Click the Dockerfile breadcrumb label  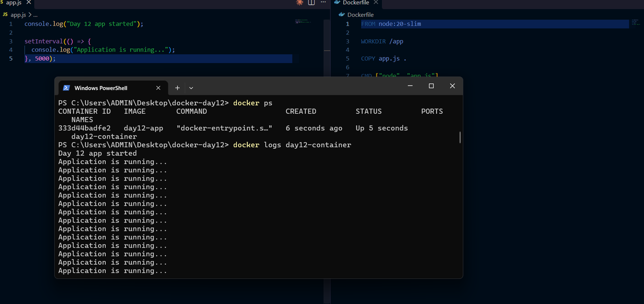[x=360, y=15]
